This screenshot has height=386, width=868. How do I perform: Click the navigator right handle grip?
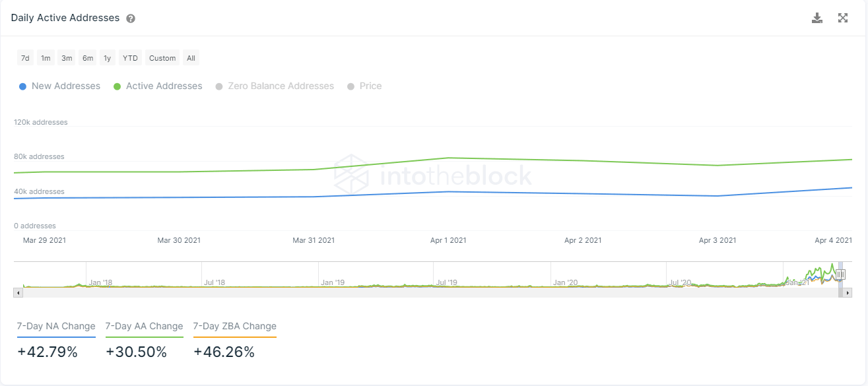[x=840, y=274]
